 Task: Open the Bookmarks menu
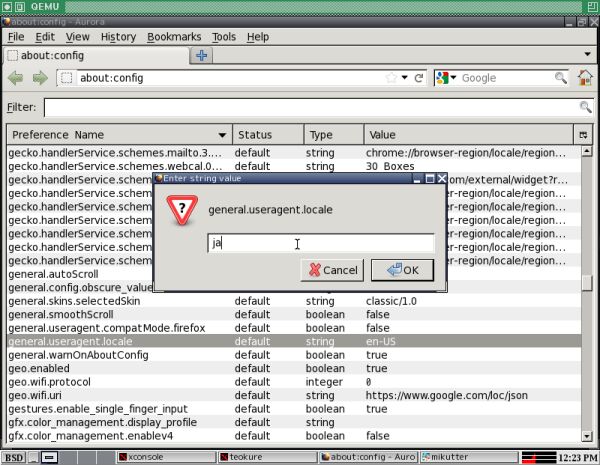coord(174,37)
